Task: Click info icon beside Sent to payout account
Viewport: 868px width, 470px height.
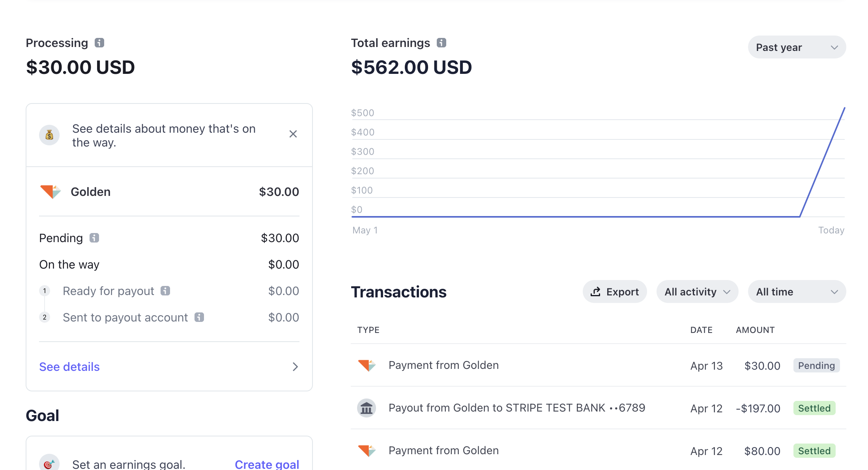Action: coord(199,317)
